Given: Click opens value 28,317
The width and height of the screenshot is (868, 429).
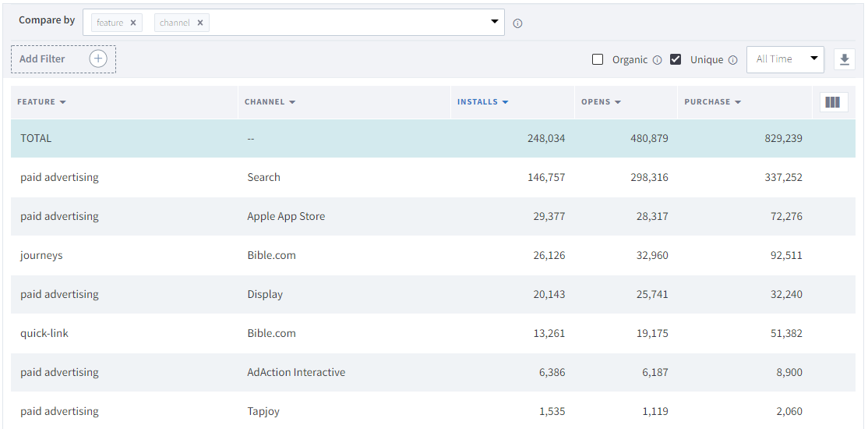Looking at the screenshot, I should point(652,216).
